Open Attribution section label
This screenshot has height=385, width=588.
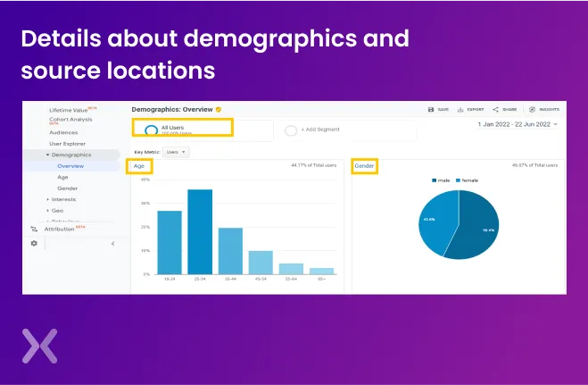point(59,229)
